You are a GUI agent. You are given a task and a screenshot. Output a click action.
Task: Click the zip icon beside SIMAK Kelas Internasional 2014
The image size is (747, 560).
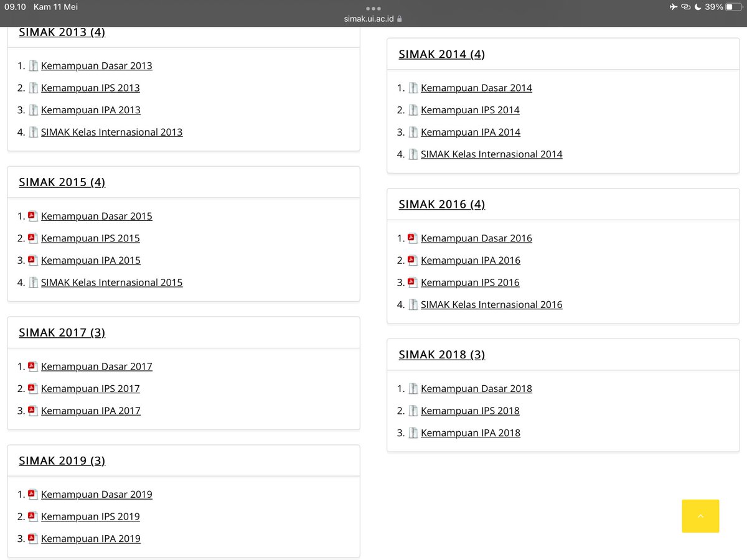pyautogui.click(x=413, y=154)
